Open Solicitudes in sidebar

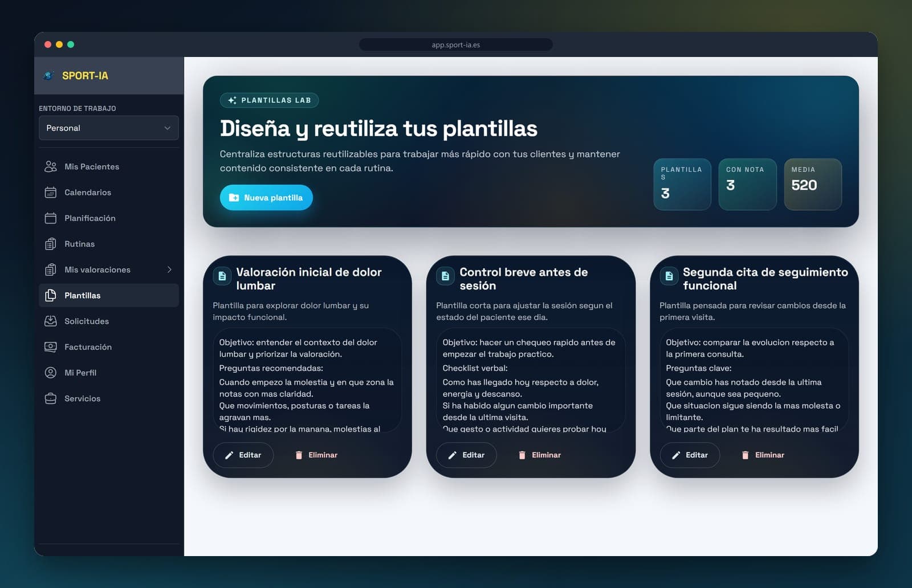[x=109, y=321]
